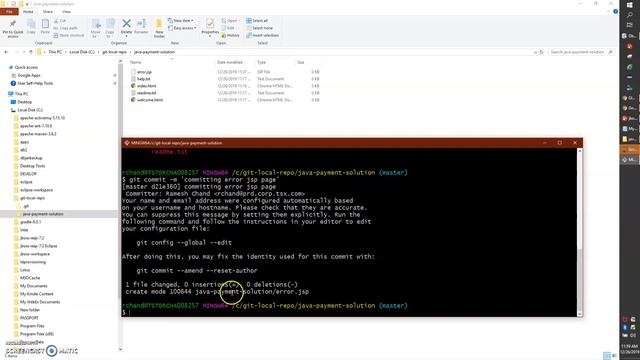Click Pin to Quick access icon
The width and height of the screenshot is (640, 360).
[13, 24]
